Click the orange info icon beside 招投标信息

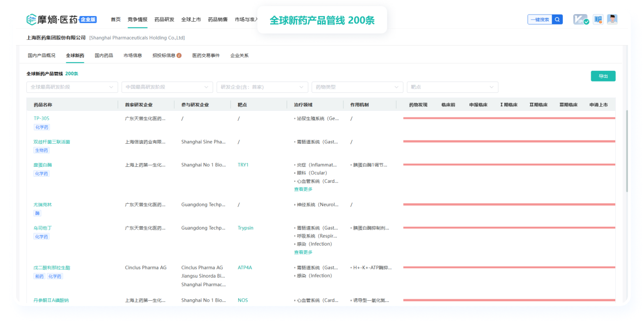tap(179, 56)
